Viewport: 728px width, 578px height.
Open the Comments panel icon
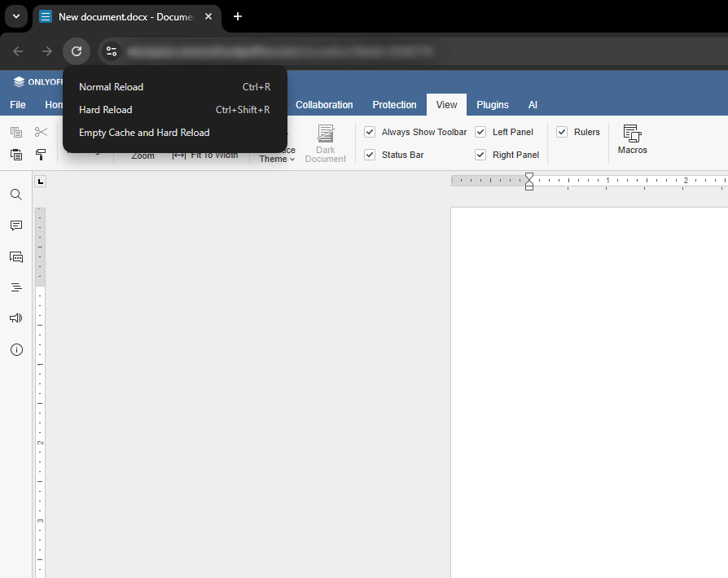click(x=15, y=226)
